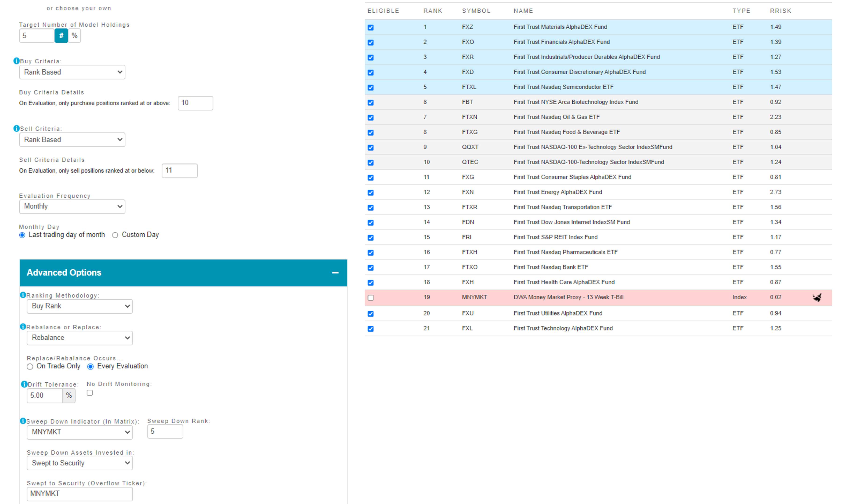Image resolution: width=846 pixels, height=504 pixels.
Task: Open Sweep Down Assets Invested dropdown
Action: tap(80, 463)
